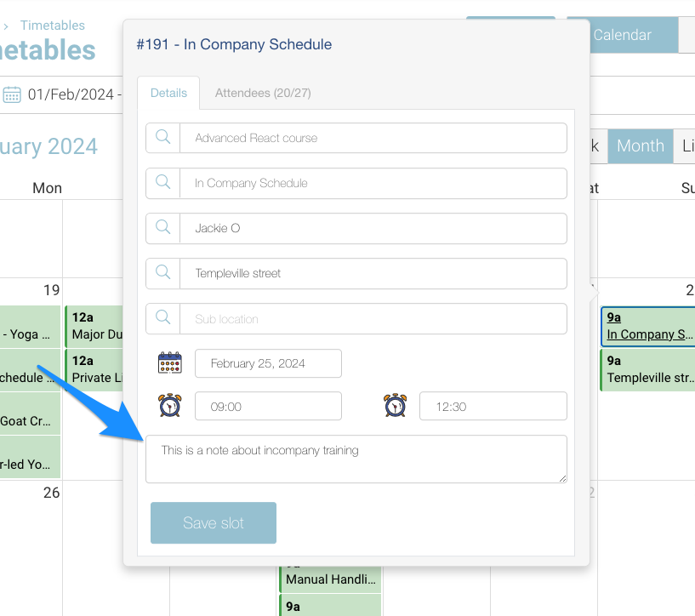Click the search icon beside In Company Schedule field
This screenshot has height=616, width=695.
click(163, 183)
